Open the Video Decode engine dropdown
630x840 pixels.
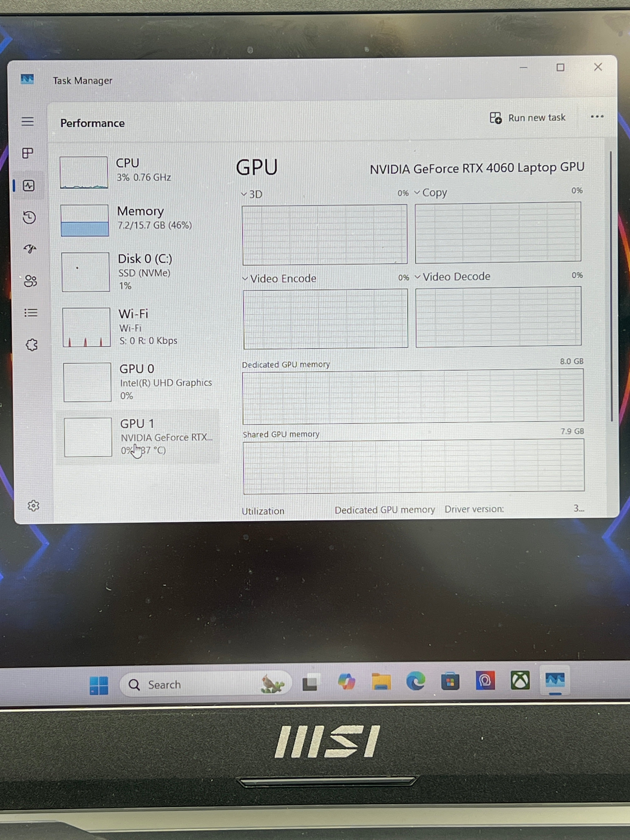pyautogui.click(x=452, y=276)
